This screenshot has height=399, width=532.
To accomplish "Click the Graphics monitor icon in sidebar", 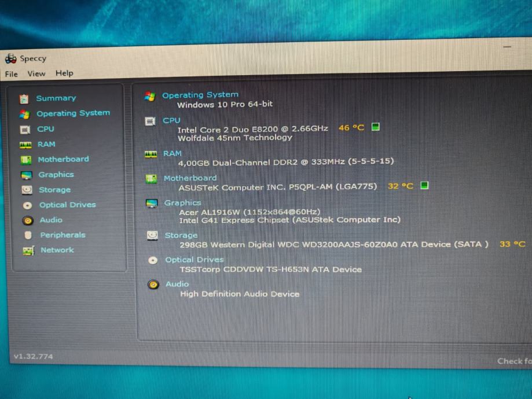I will point(26,175).
